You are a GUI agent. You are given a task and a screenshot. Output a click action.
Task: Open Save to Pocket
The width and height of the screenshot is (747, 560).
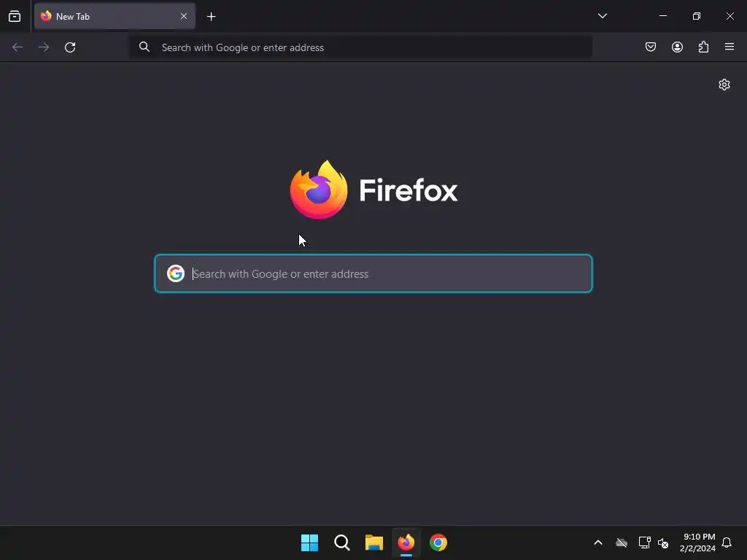pos(650,47)
